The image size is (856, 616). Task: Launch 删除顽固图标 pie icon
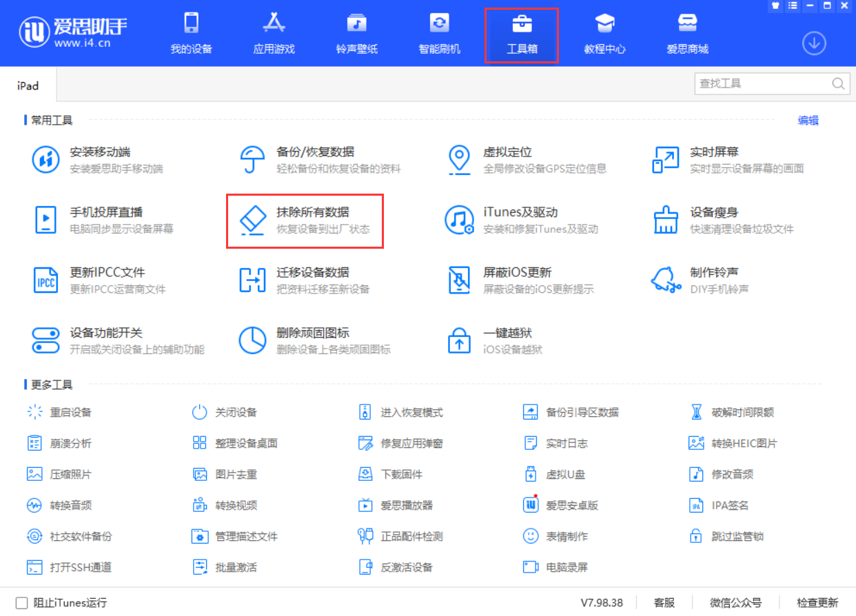252,340
